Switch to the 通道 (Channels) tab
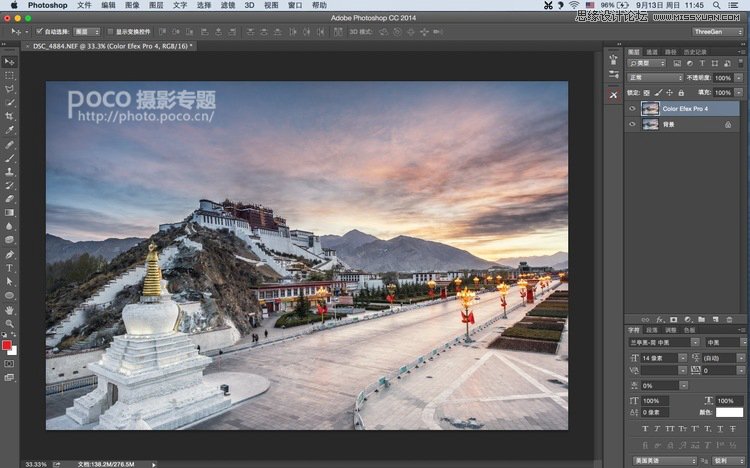Image resolution: width=750 pixels, height=468 pixels. [x=651, y=52]
